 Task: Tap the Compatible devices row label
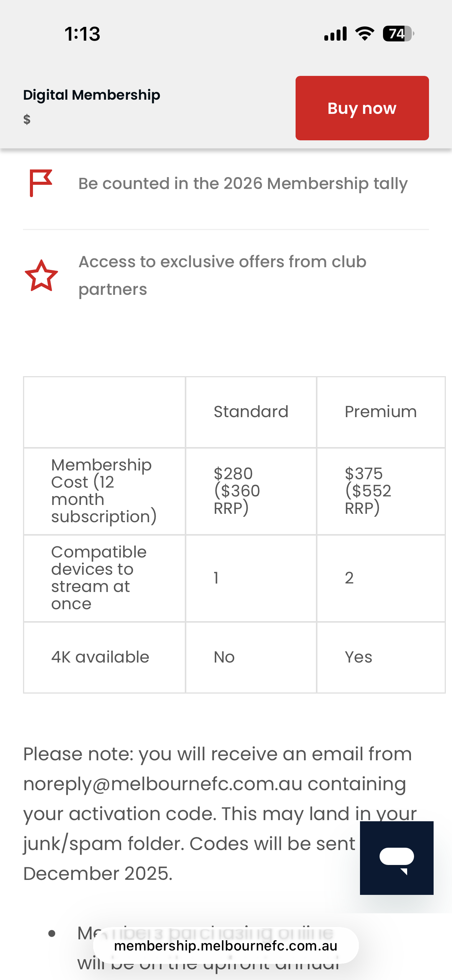tap(99, 578)
